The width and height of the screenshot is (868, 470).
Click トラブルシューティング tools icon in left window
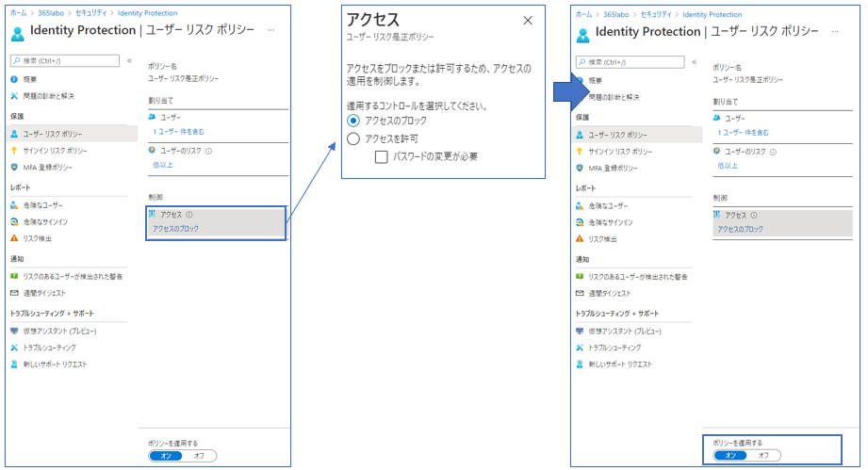tap(14, 348)
